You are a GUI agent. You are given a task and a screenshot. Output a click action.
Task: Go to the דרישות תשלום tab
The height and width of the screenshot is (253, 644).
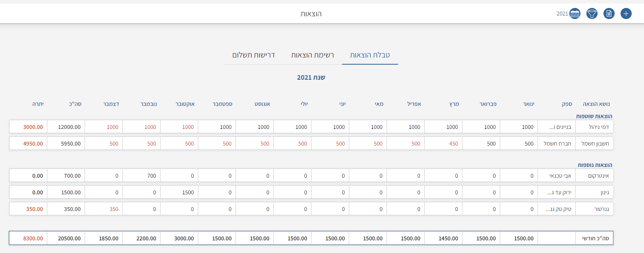point(253,55)
